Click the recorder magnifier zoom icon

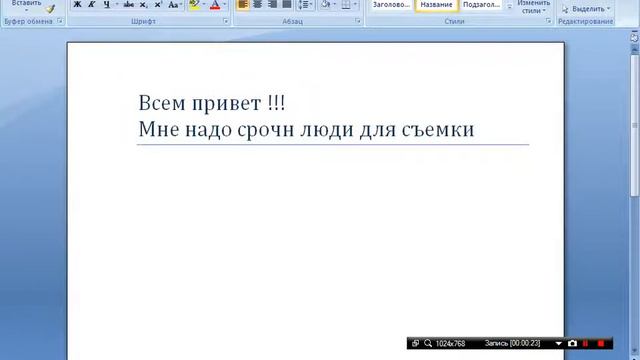click(x=428, y=343)
